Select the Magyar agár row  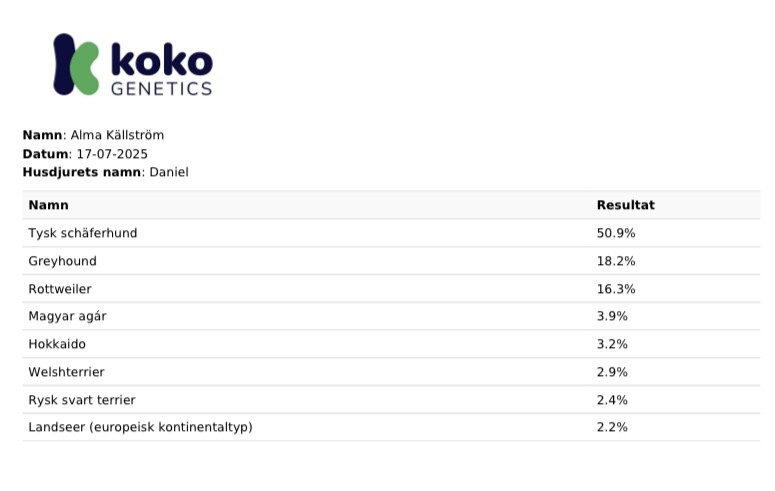pos(391,316)
